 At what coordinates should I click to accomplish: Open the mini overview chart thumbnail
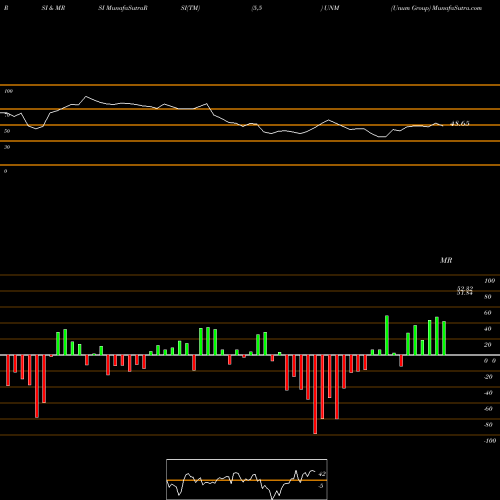pyautogui.click(x=247, y=479)
